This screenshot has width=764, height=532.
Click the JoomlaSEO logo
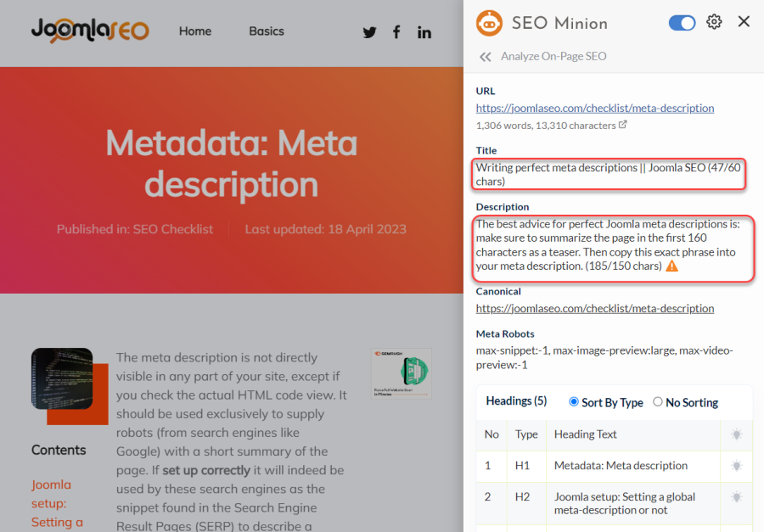90,31
